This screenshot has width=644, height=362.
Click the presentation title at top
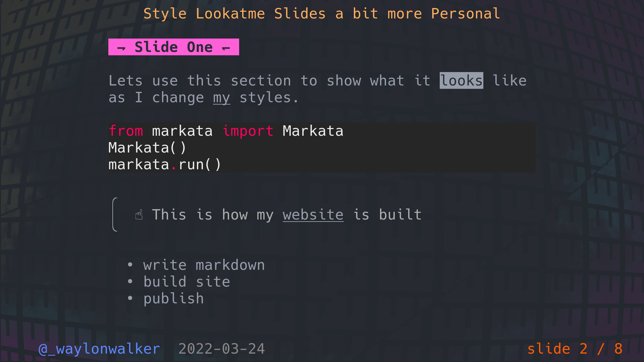[322, 14]
